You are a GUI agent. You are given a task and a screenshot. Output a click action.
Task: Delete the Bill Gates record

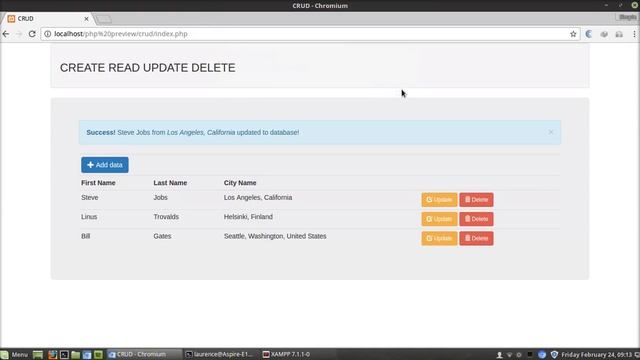476,238
